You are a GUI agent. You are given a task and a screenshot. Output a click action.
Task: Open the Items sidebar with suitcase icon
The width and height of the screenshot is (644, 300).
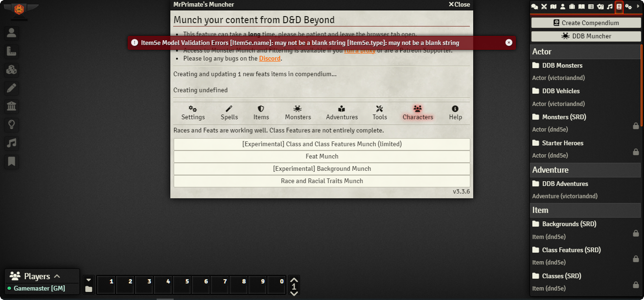[x=573, y=7]
